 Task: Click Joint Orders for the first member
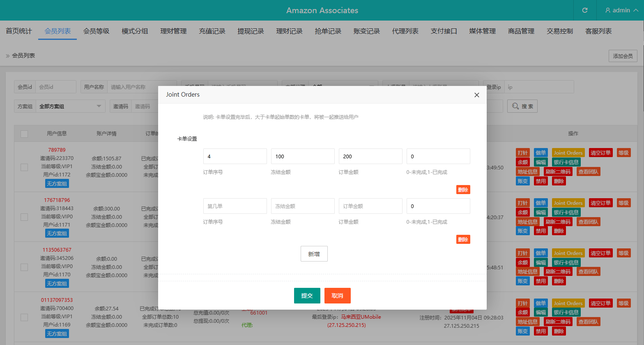click(568, 153)
